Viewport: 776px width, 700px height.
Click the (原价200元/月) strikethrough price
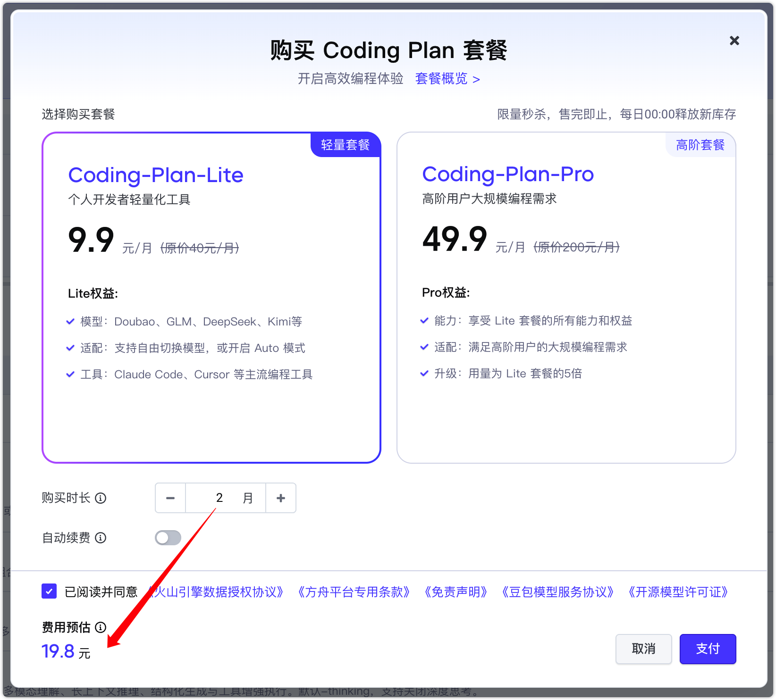coord(576,247)
